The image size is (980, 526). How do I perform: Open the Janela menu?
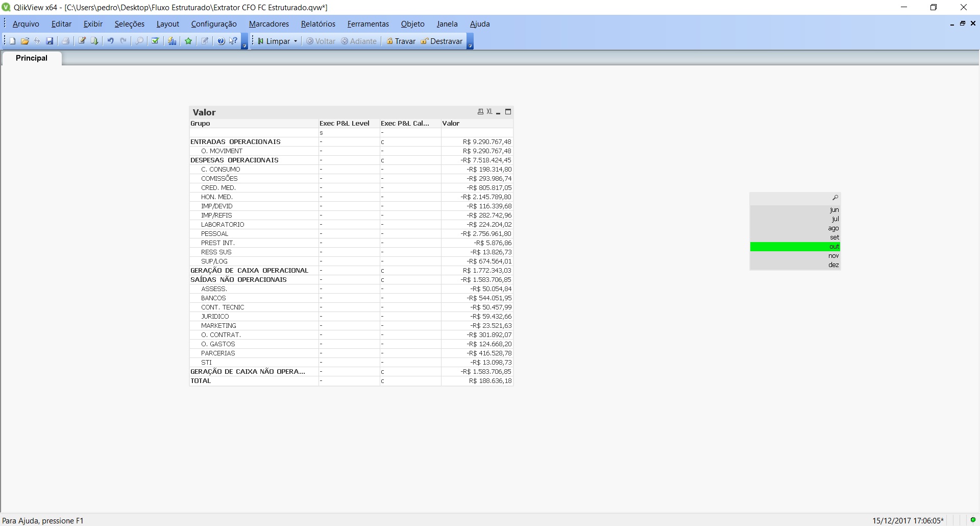tap(447, 24)
